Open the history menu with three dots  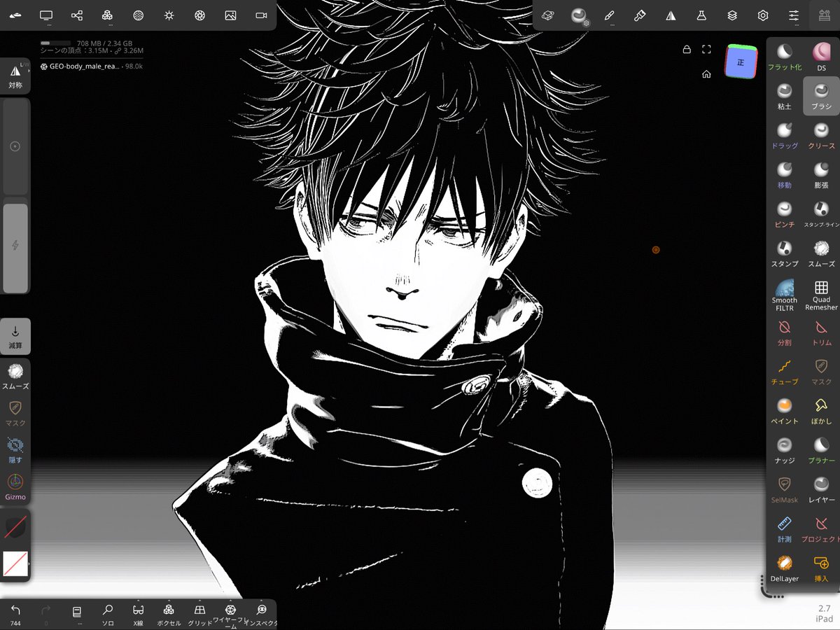coord(77,615)
